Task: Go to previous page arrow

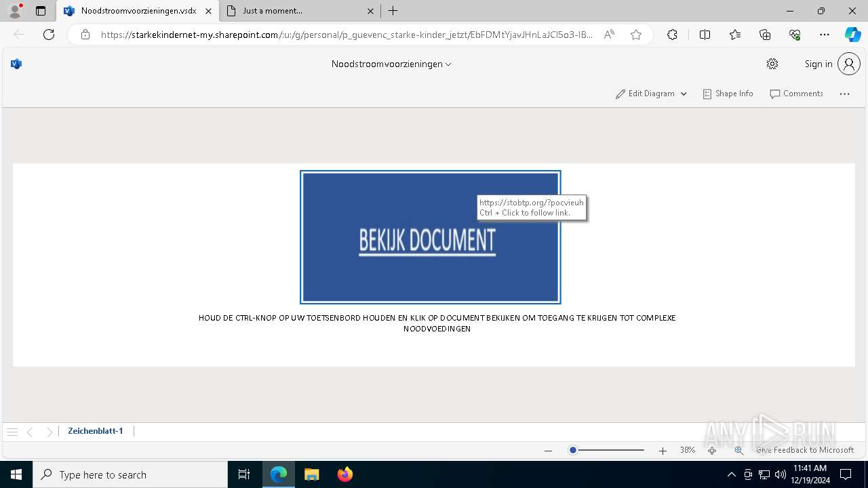Action: 30,432
